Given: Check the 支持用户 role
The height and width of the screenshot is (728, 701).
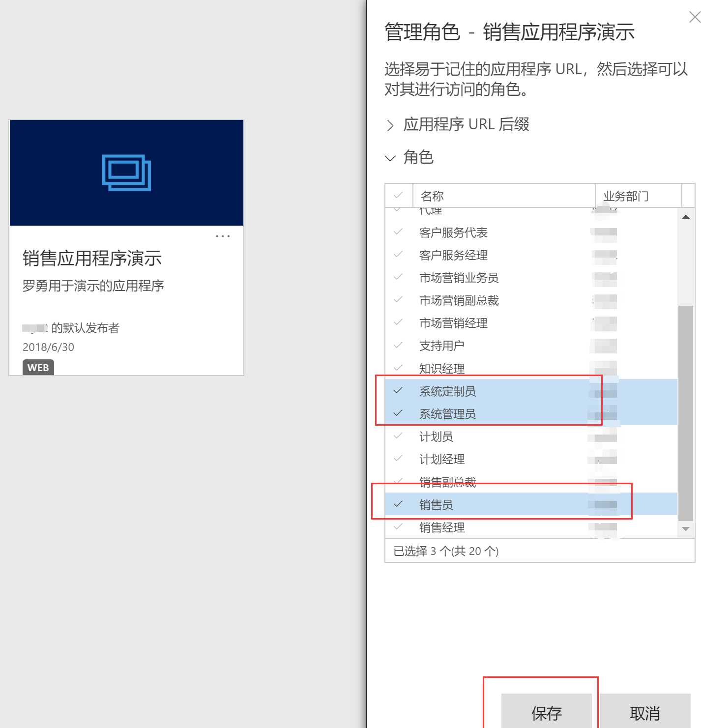Looking at the screenshot, I should (x=398, y=345).
